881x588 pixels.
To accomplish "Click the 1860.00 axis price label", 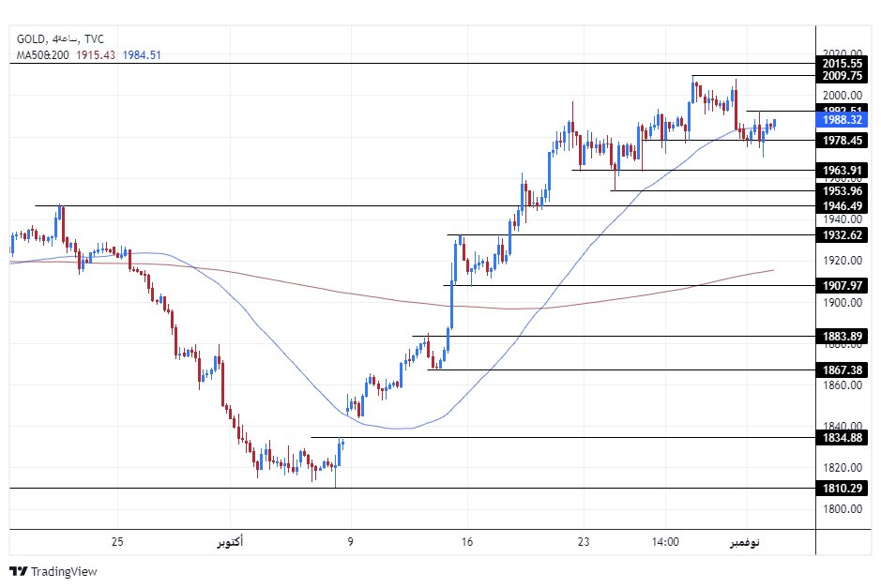I will (x=843, y=385).
